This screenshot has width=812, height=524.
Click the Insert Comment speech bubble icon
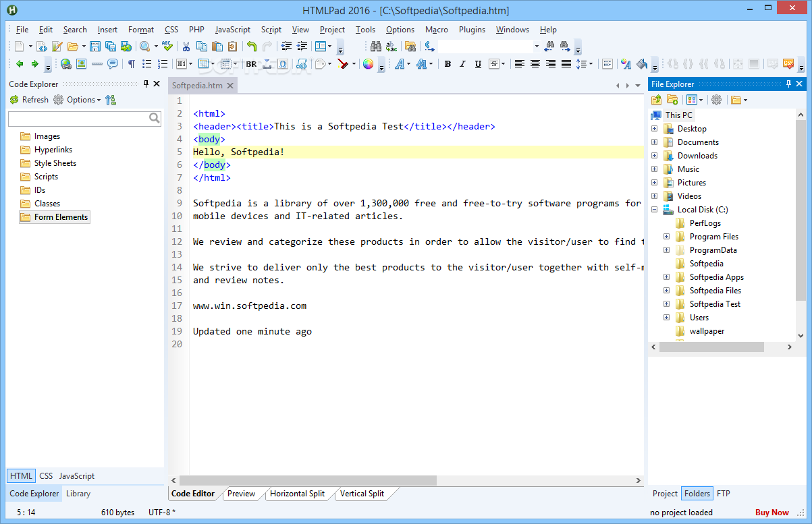113,64
